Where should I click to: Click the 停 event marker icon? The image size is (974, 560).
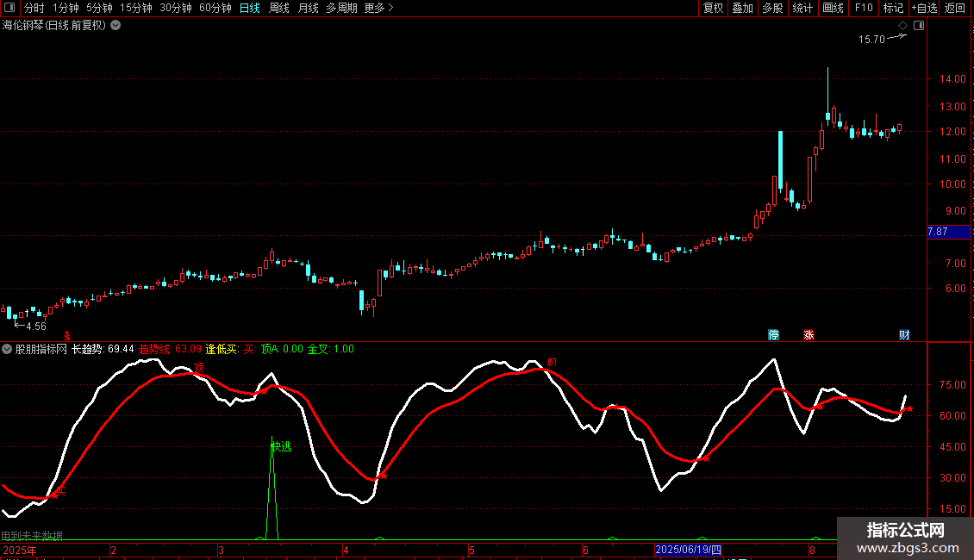tap(773, 334)
